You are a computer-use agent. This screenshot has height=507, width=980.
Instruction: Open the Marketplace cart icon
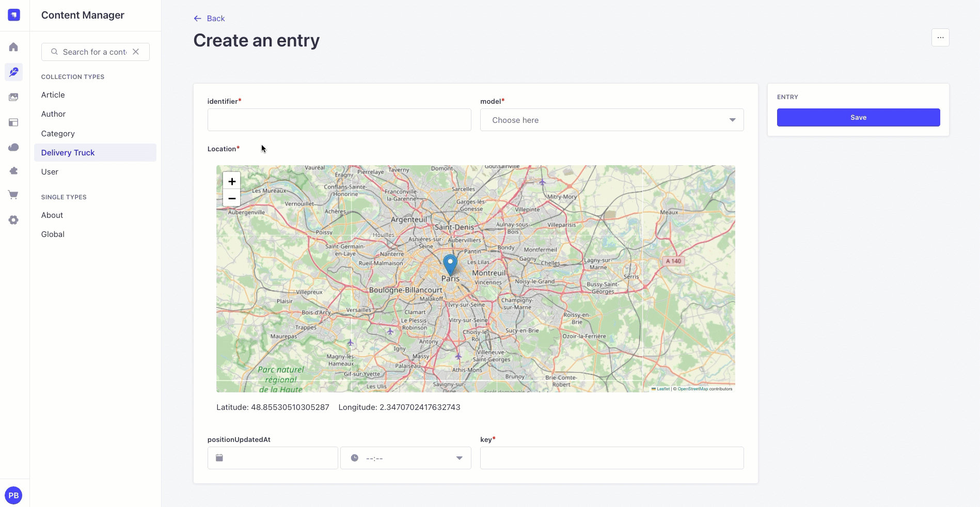[14, 195]
